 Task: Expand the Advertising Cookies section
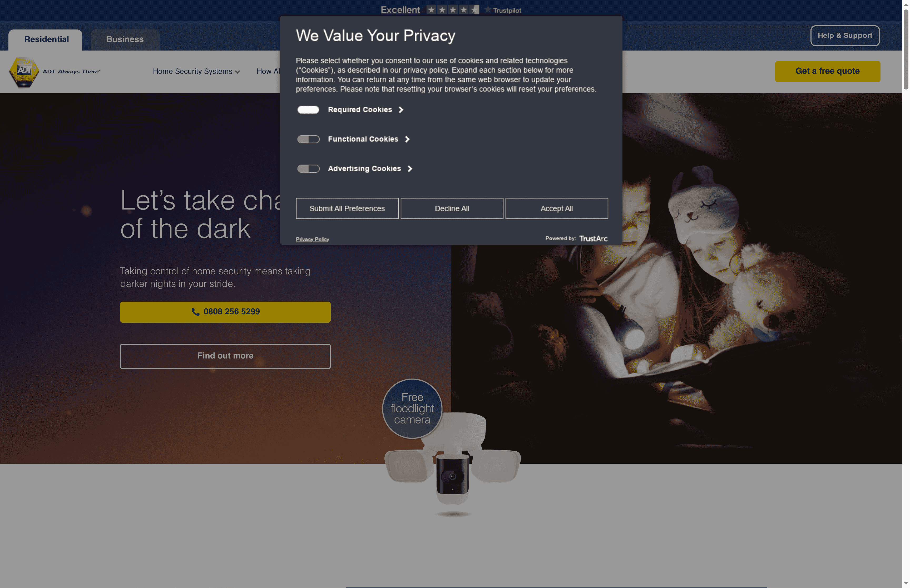[x=410, y=168]
